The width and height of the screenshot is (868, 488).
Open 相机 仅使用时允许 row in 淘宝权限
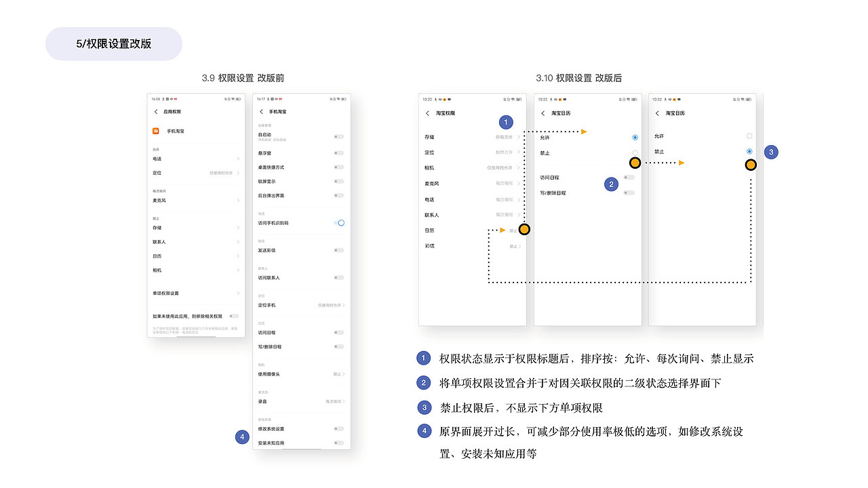click(x=473, y=167)
